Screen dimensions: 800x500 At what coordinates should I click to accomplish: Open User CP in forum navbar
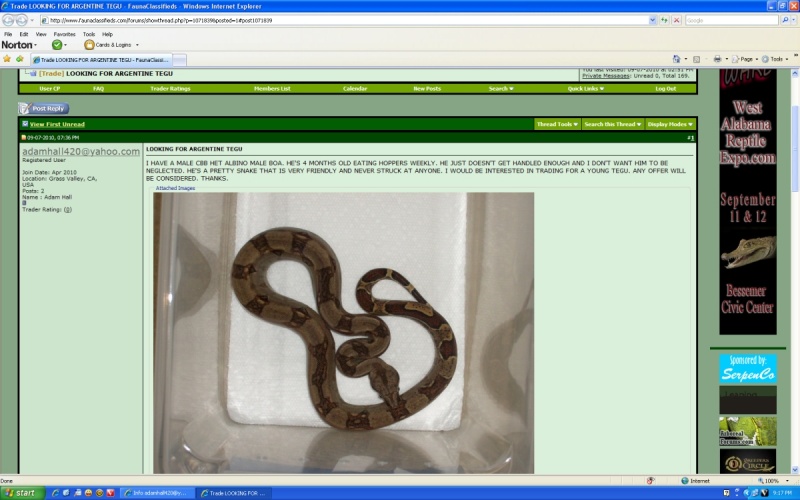point(49,89)
